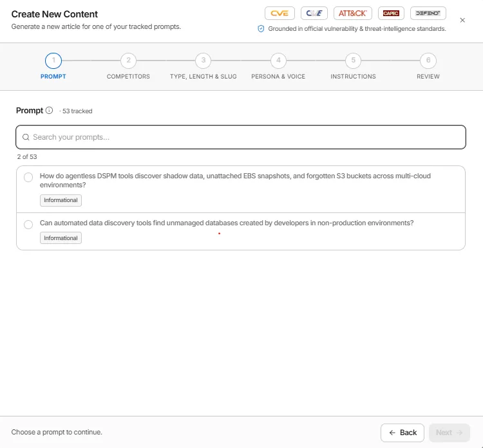Viewport: 483px width, 448px height.
Task: Click 'Generate a new article' subtitle text
Action: click(x=96, y=26)
